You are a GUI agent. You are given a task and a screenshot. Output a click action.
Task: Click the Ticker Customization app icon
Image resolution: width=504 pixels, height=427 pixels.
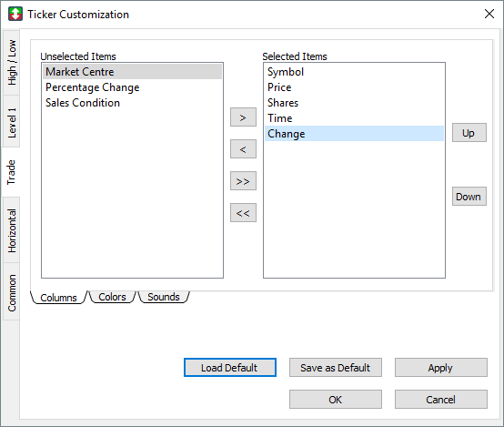[x=15, y=15]
